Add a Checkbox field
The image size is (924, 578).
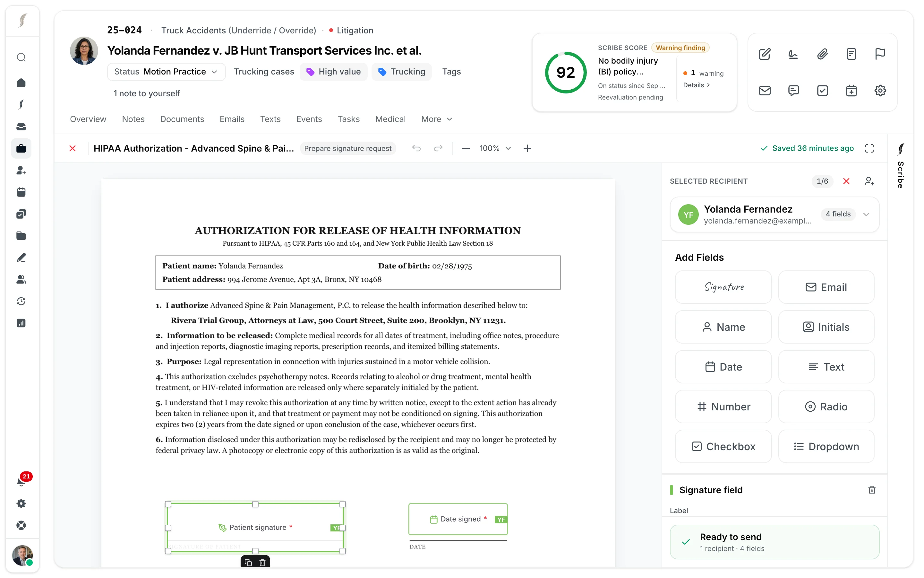tap(723, 446)
